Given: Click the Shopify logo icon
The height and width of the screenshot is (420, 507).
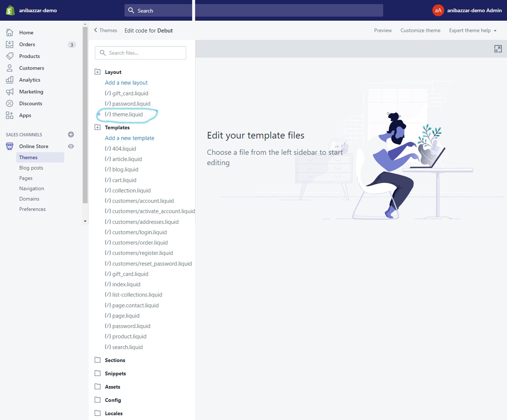Looking at the screenshot, I should click(x=10, y=10).
